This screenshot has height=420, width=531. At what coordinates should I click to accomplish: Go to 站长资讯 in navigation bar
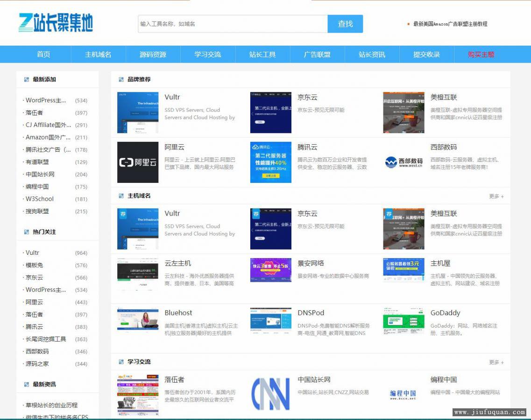tap(372, 55)
